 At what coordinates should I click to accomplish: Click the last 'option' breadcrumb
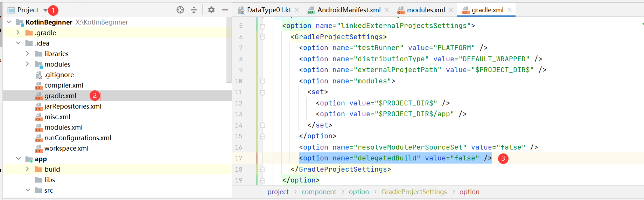(469, 192)
